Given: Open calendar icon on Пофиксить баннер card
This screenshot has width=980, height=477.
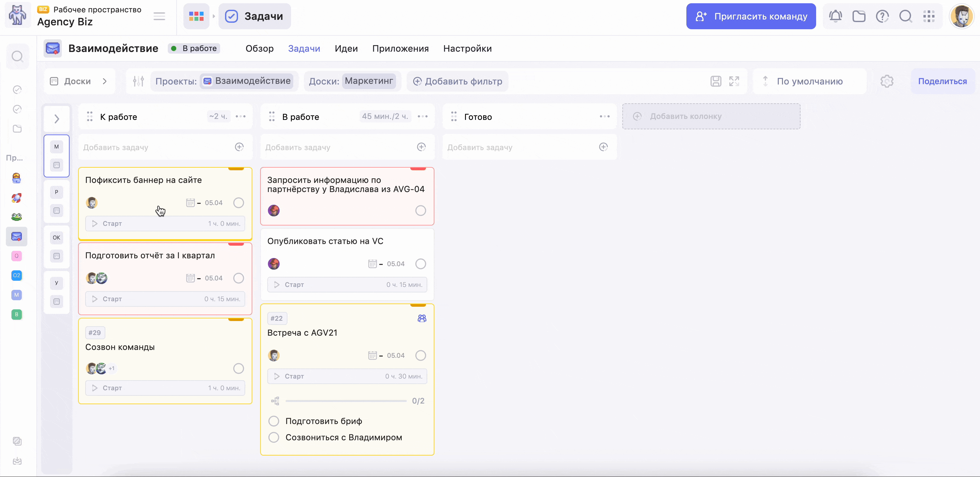Looking at the screenshot, I should [190, 202].
